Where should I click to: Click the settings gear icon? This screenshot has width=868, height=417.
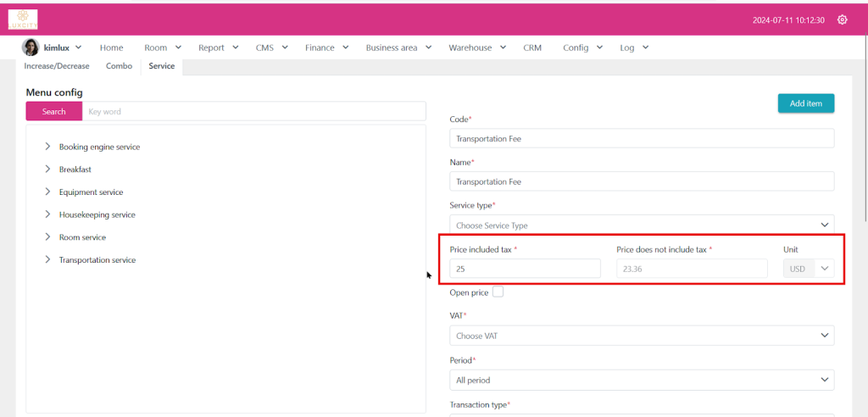[842, 19]
